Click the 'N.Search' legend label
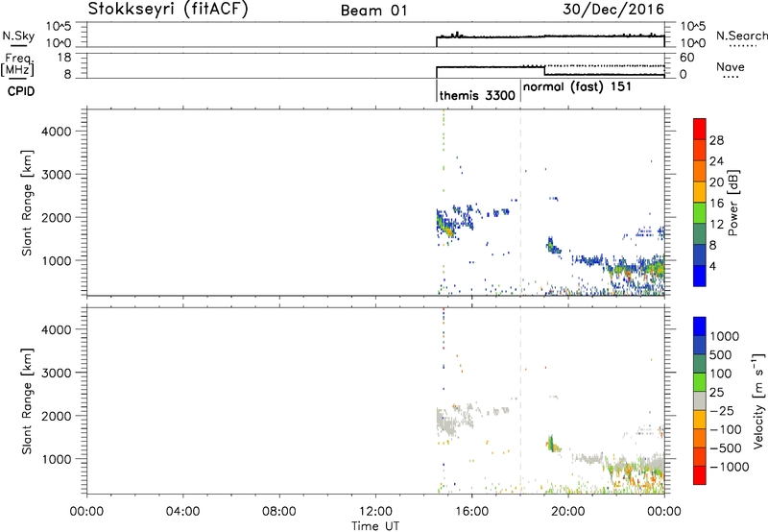The width and height of the screenshot is (768, 532). coord(741,36)
